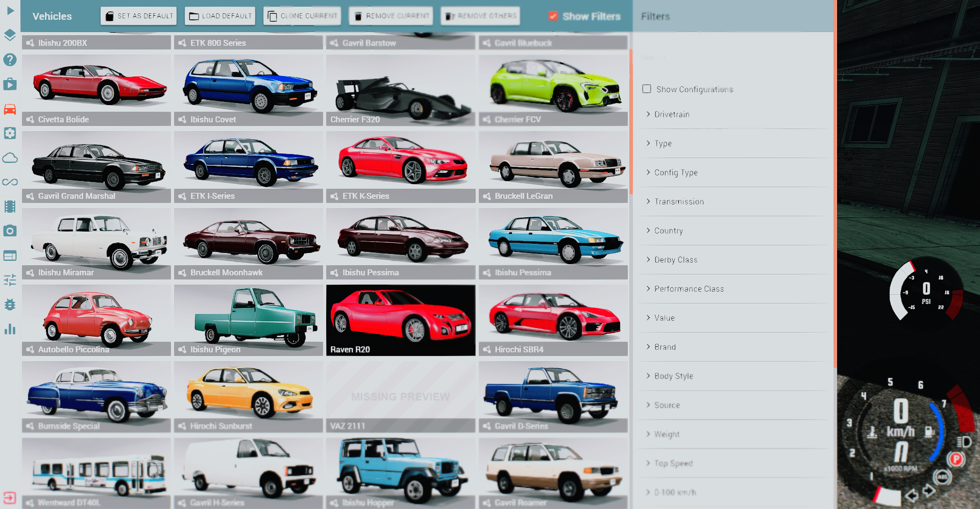
Task: Expand the Top Speed filter
Action: [x=733, y=463]
